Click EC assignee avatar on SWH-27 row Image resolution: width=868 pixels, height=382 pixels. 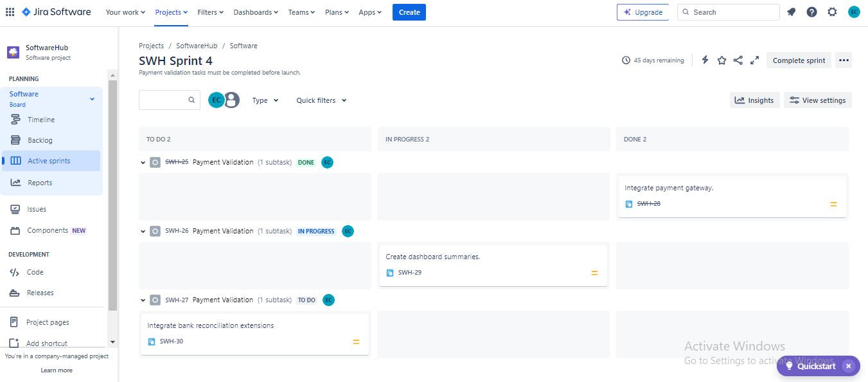[x=328, y=300]
